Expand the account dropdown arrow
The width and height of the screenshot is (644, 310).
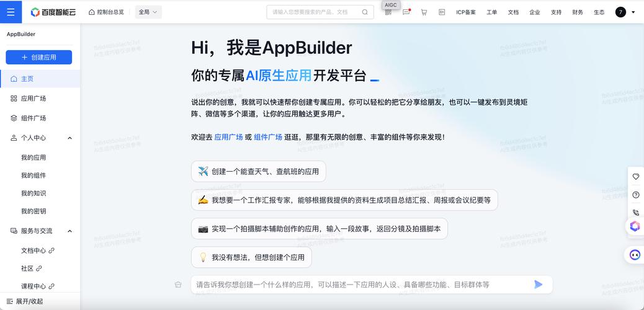click(x=633, y=12)
